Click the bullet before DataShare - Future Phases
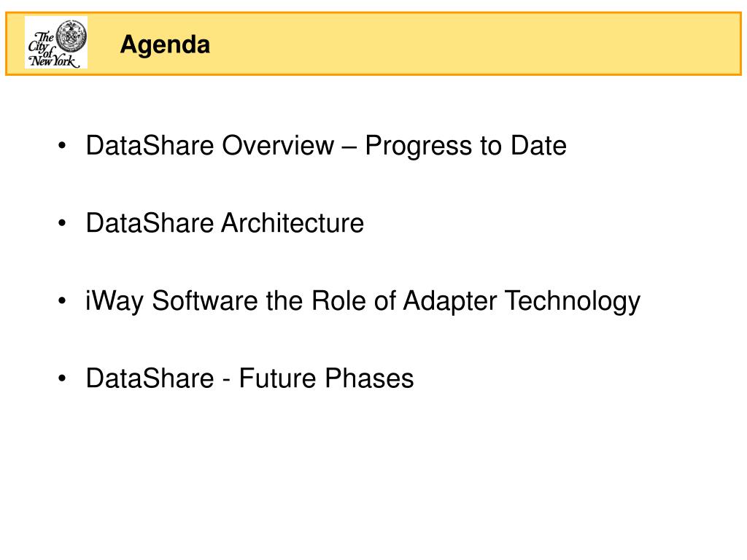The height and width of the screenshot is (560, 747). coord(62,378)
